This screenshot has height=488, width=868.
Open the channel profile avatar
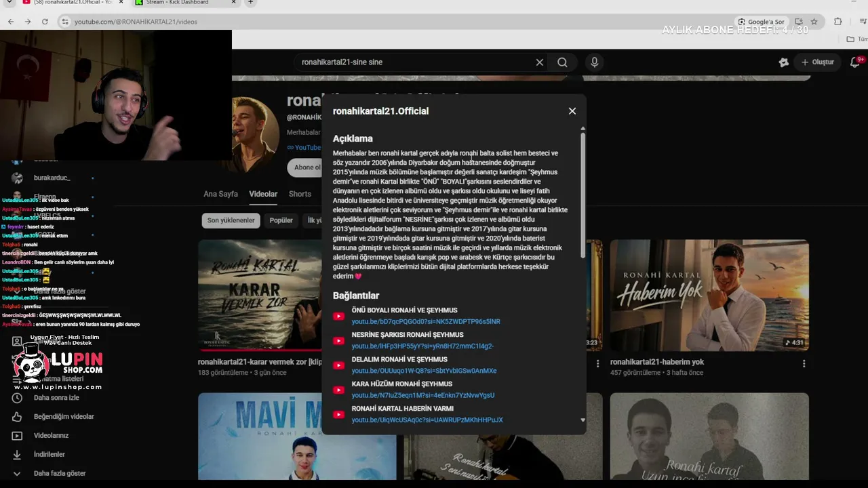(256, 134)
